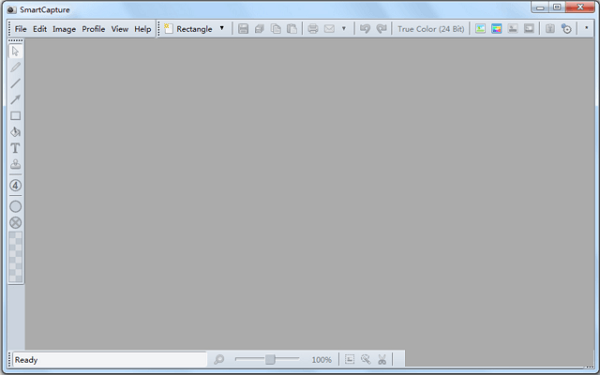The height and width of the screenshot is (375, 600).
Task: Click the zoom slider handle
Action: click(270, 359)
